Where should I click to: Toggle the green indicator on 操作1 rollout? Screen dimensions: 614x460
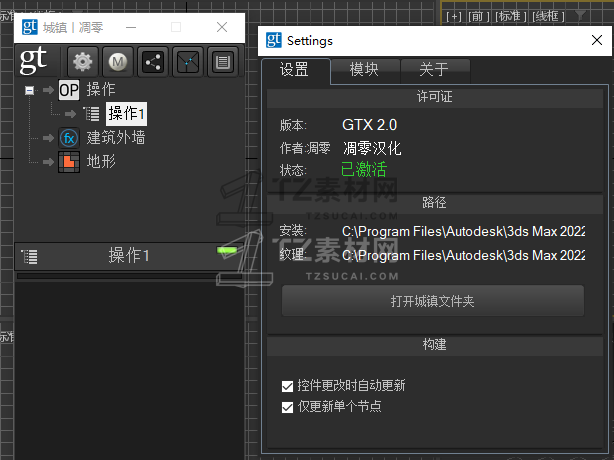tap(227, 250)
